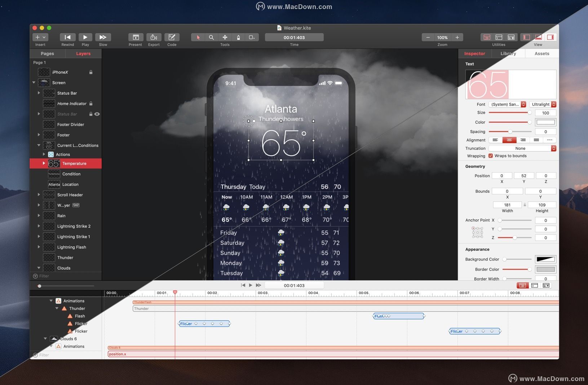Toggle left sidebar view icon

pos(526,37)
